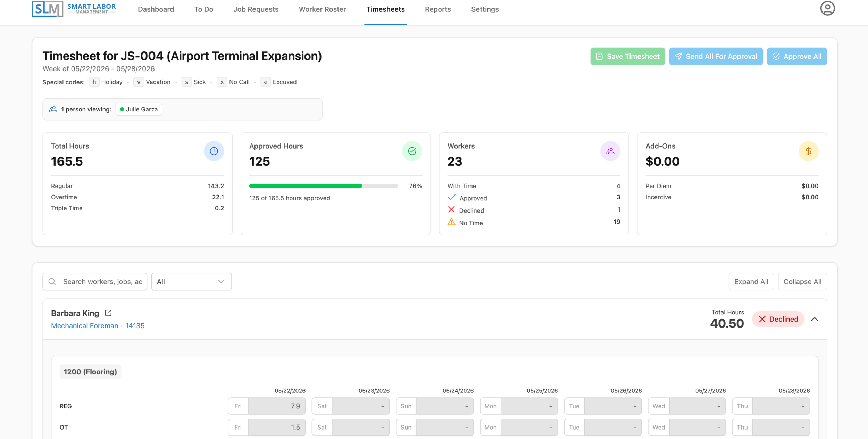Click the Declined status badge
This screenshot has height=439, width=868.
[x=778, y=319]
